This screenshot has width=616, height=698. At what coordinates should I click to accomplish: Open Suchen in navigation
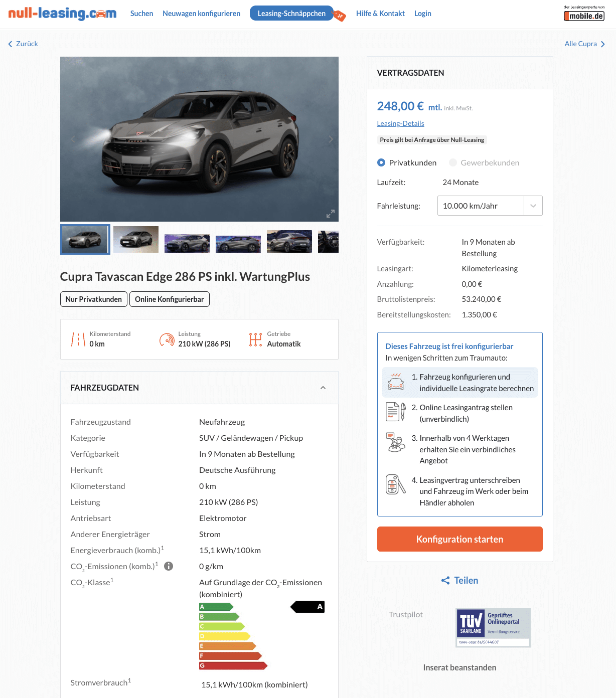point(141,14)
